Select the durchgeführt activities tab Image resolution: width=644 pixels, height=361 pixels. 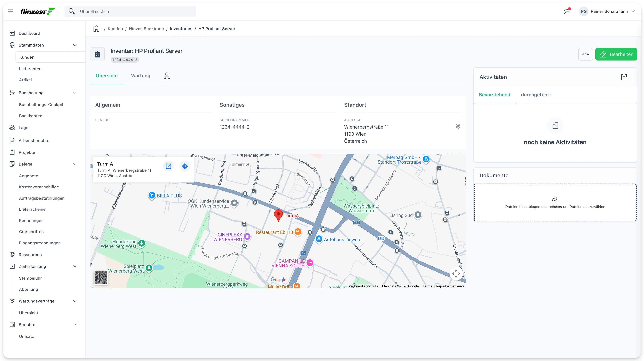(x=536, y=95)
